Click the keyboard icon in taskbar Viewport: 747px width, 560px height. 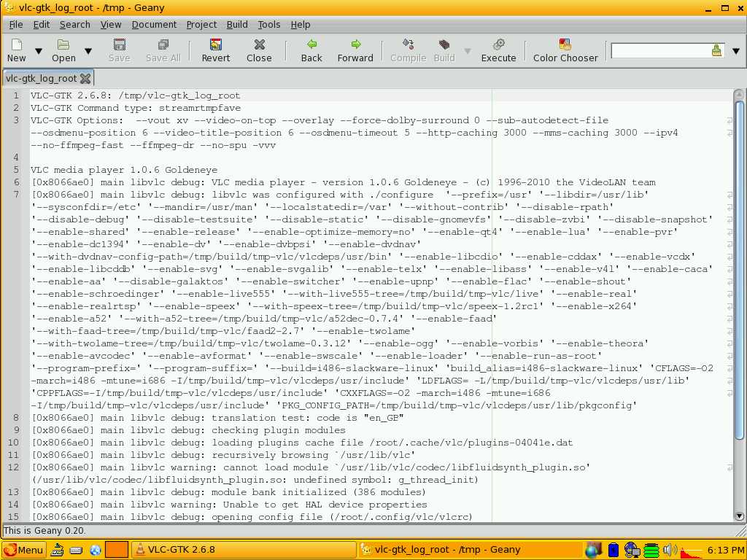coord(76,551)
